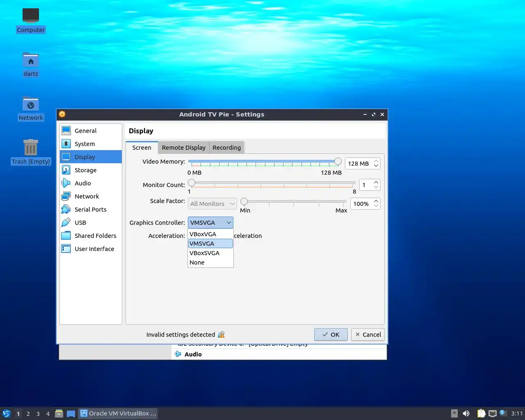Click the show desktop icon in taskbar
Viewport: 525px width, 420px height.
(71, 413)
